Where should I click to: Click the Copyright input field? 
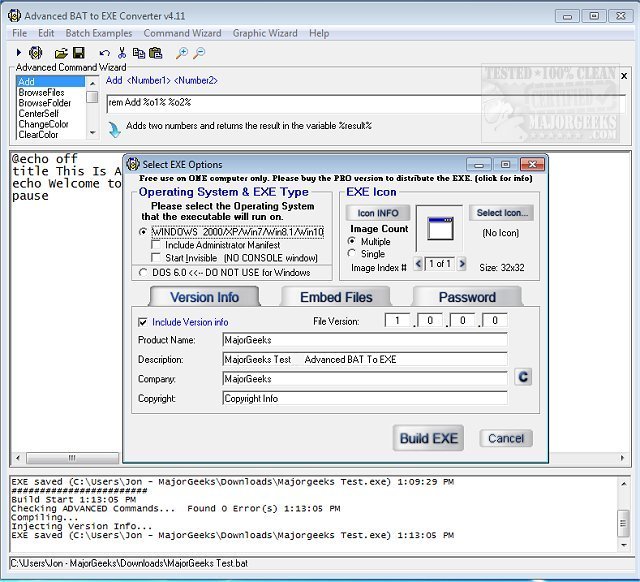365,398
